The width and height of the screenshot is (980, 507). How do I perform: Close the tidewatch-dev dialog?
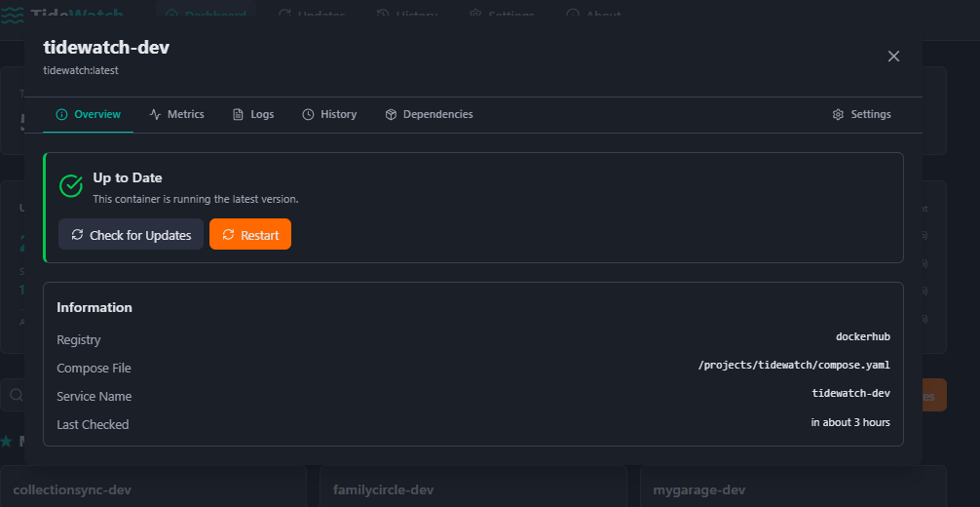[893, 57]
